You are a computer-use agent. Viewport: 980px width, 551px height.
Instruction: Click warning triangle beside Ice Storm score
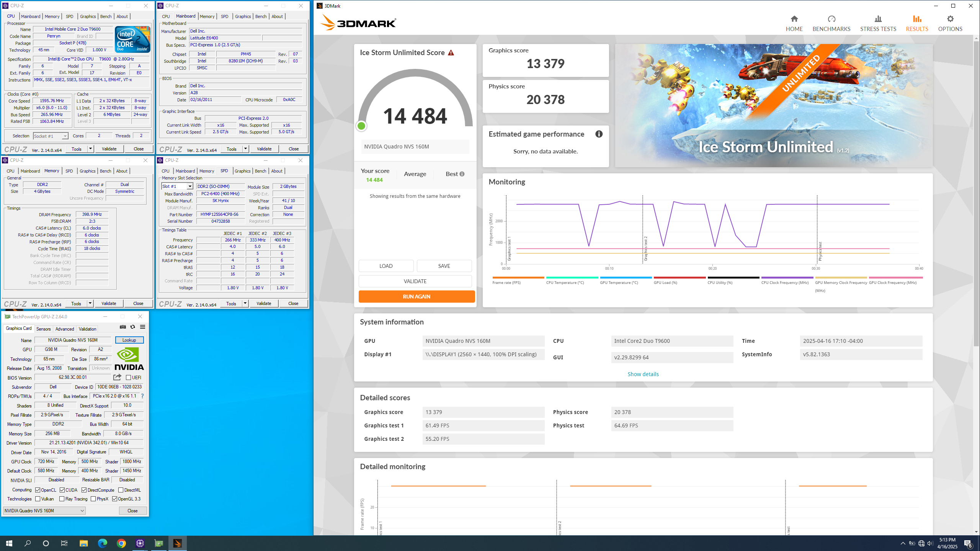451,53
